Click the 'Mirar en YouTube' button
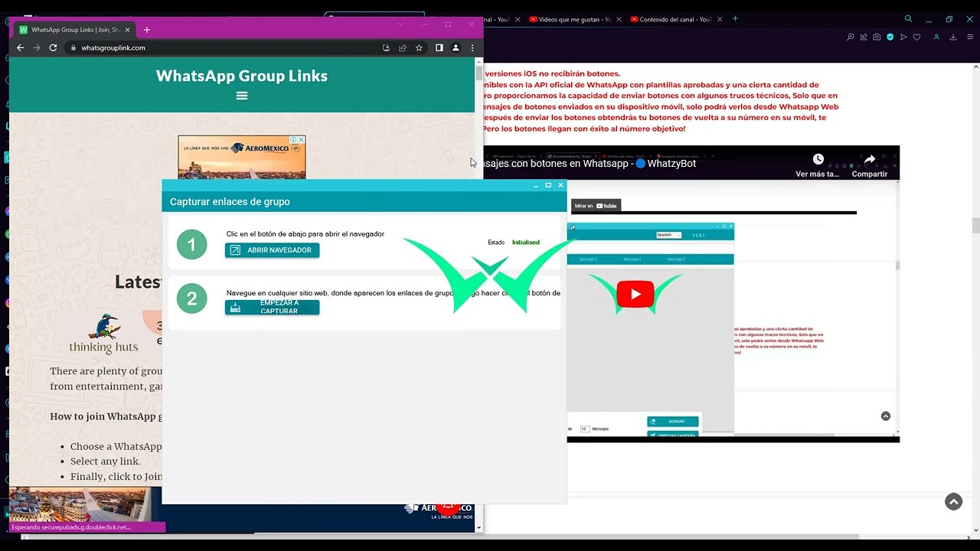This screenshot has width=980, height=551. [596, 205]
